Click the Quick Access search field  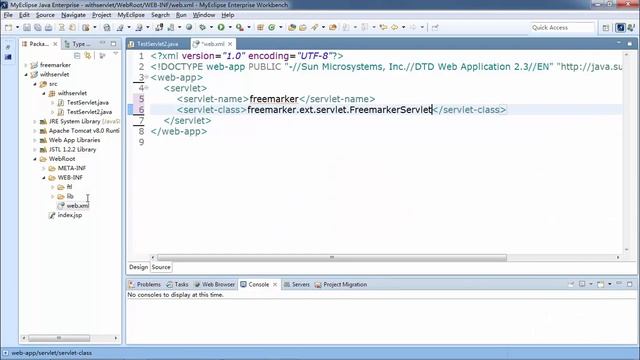(x=562, y=27)
